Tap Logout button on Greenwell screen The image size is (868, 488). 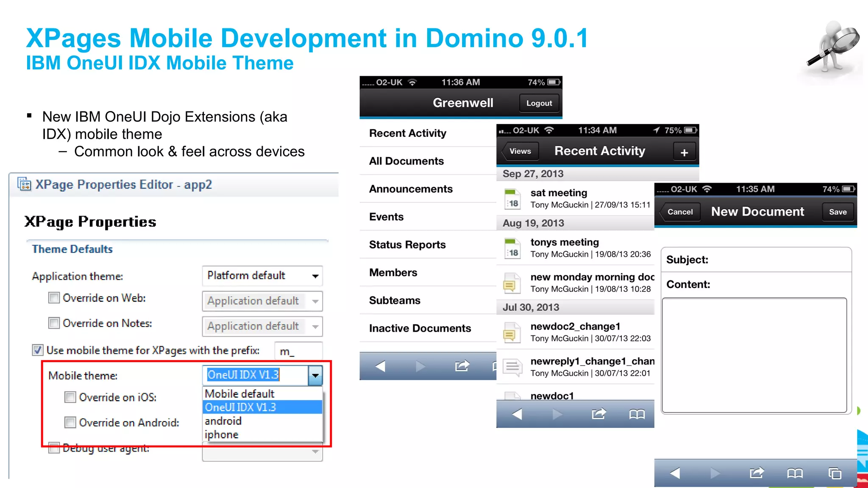(x=539, y=103)
